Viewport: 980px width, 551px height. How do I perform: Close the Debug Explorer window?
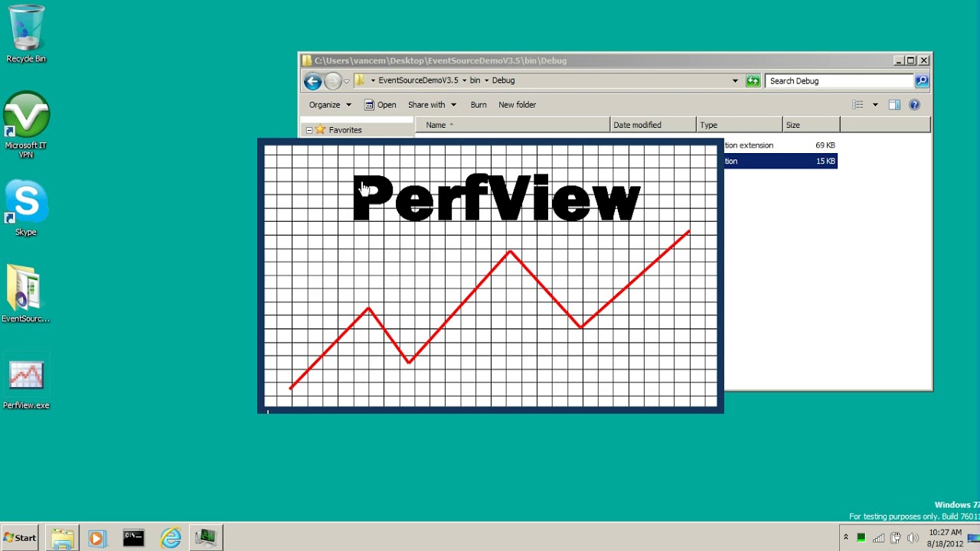point(924,60)
